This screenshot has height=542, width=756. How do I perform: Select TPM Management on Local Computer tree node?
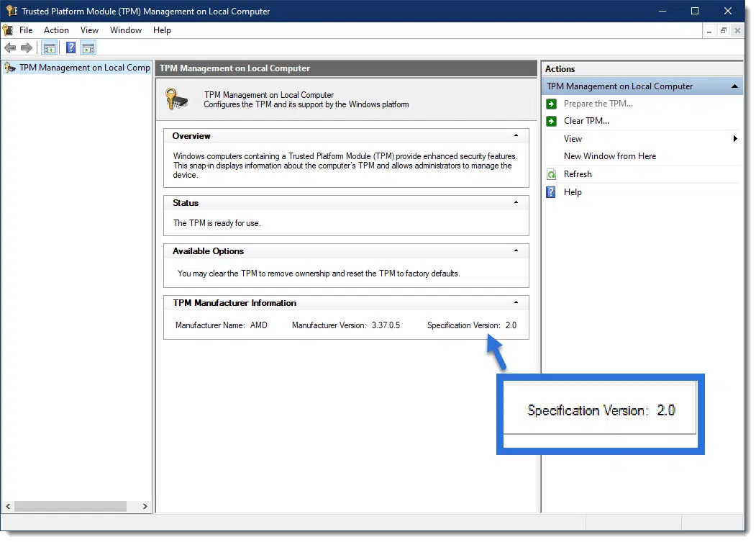(x=84, y=68)
